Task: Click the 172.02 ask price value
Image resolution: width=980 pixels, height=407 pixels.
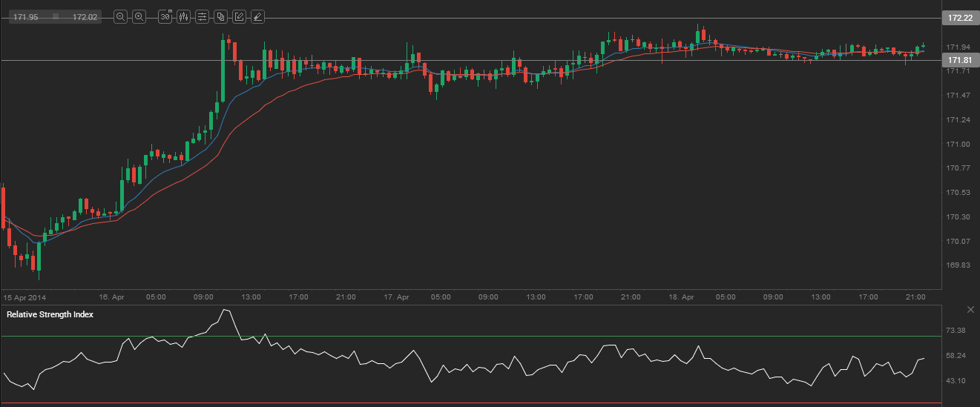Action: [85, 16]
